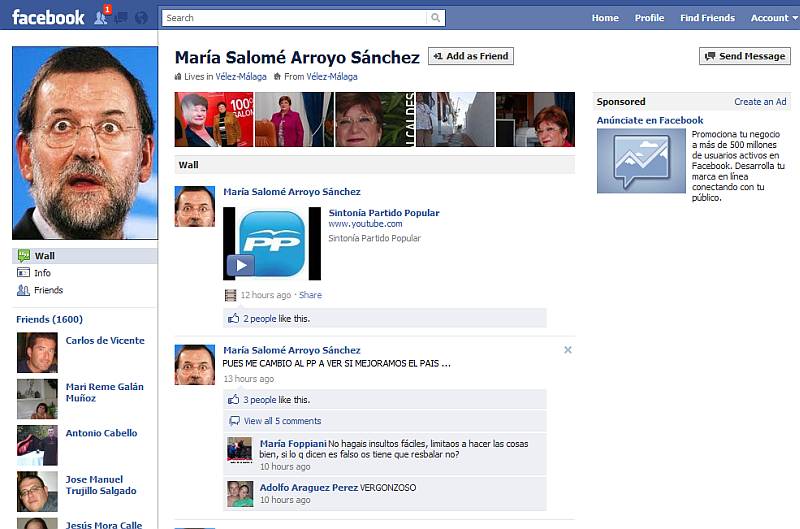Click the Send Message button
The width and height of the screenshot is (800, 529).
tap(745, 56)
